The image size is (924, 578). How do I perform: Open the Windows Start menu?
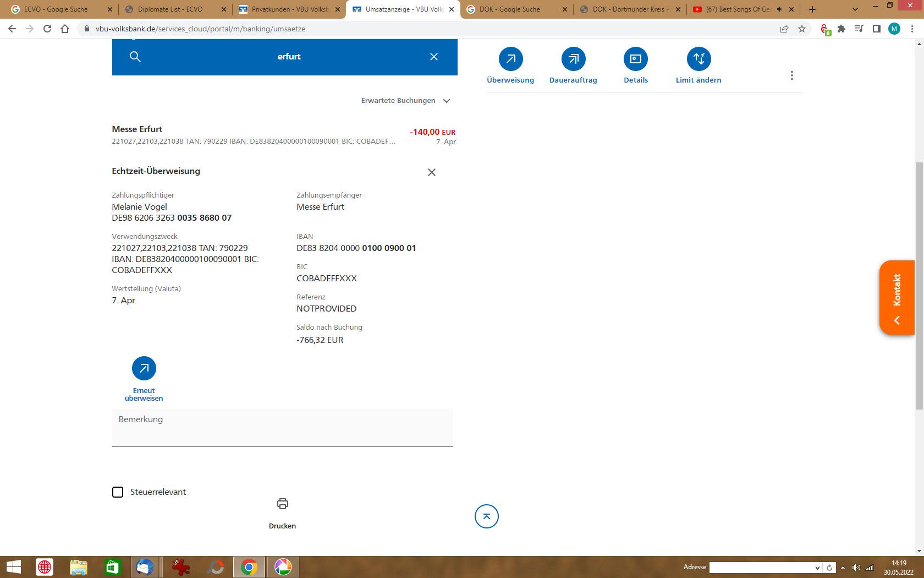point(13,567)
